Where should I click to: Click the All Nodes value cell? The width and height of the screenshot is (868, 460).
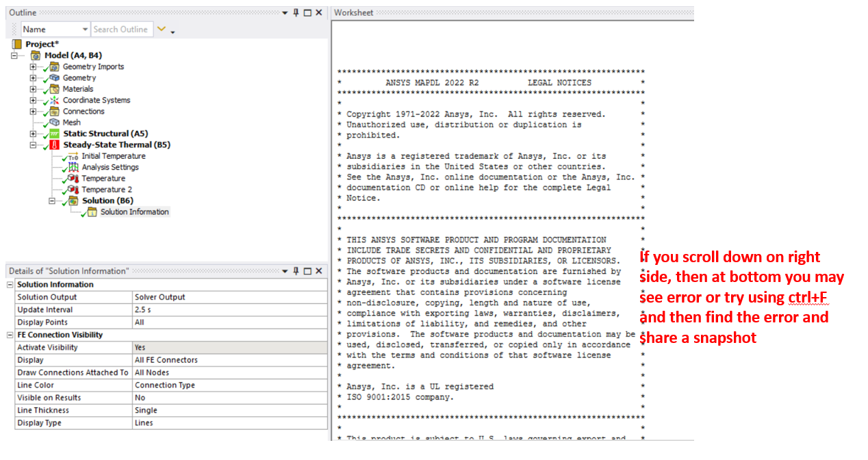pyautogui.click(x=229, y=372)
